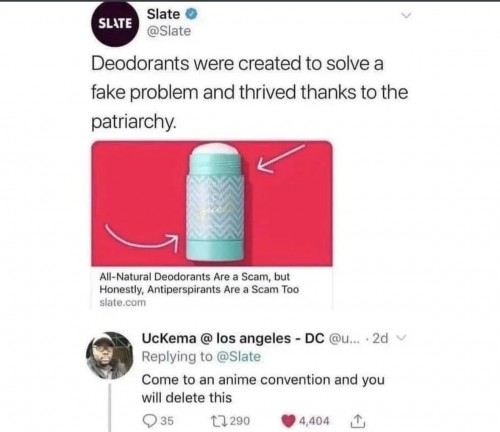The width and height of the screenshot is (500, 432).
Task: Click the Slate tweet text about deodorants
Action: [250, 92]
